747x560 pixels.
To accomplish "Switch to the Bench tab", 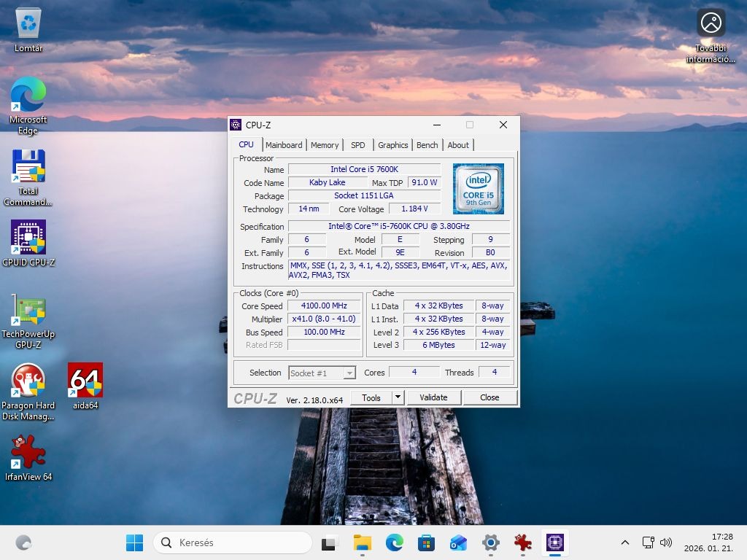I will click(427, 145).
